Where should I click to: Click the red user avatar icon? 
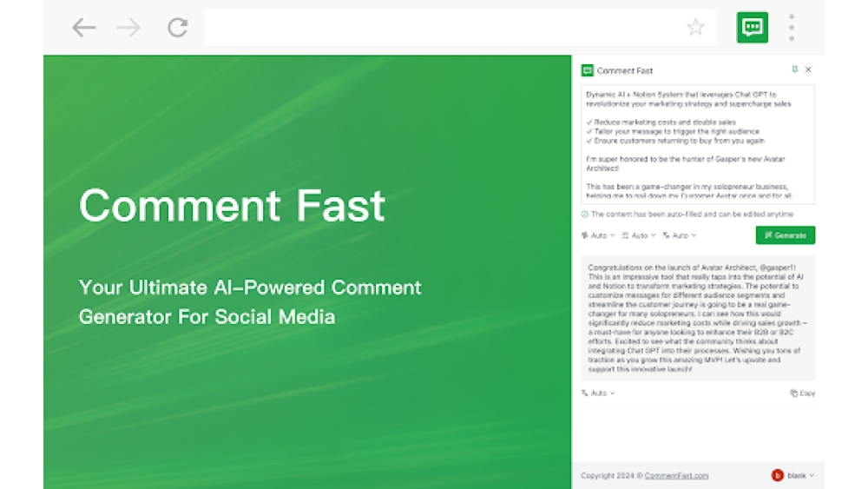[777, 475]
